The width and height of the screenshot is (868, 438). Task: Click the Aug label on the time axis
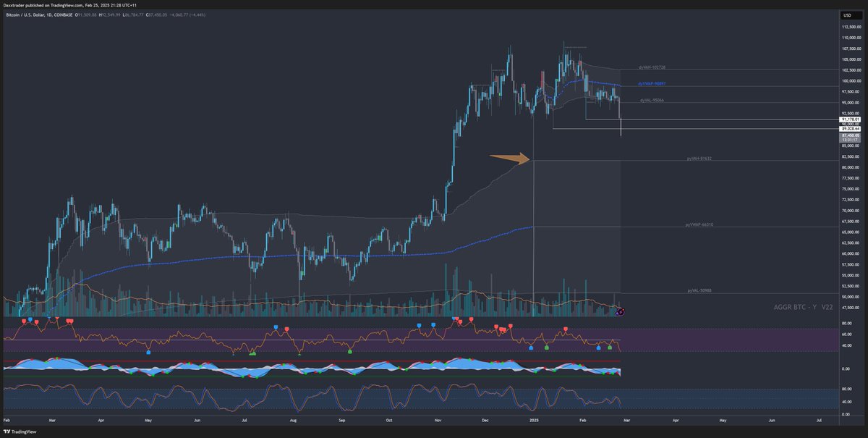point(294,419)
